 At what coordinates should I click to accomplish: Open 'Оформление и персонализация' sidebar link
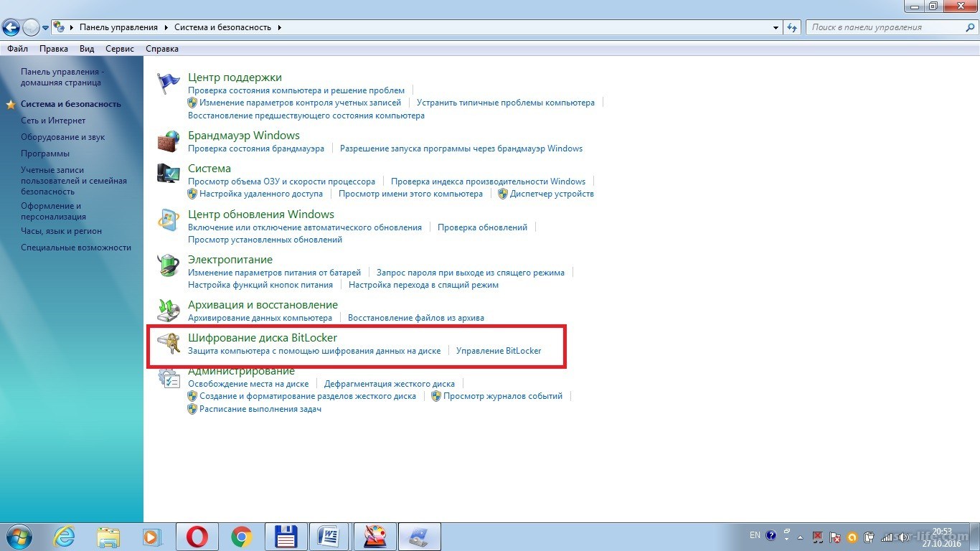click(x=53, y=211)
